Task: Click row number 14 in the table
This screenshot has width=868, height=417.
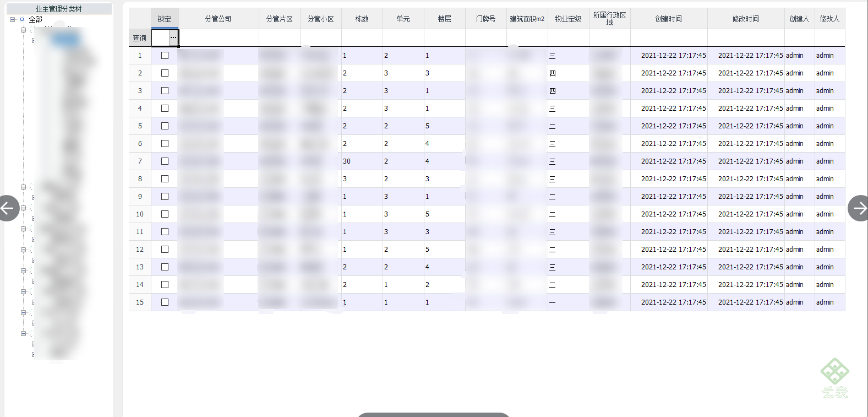Action: pos(140,285)
